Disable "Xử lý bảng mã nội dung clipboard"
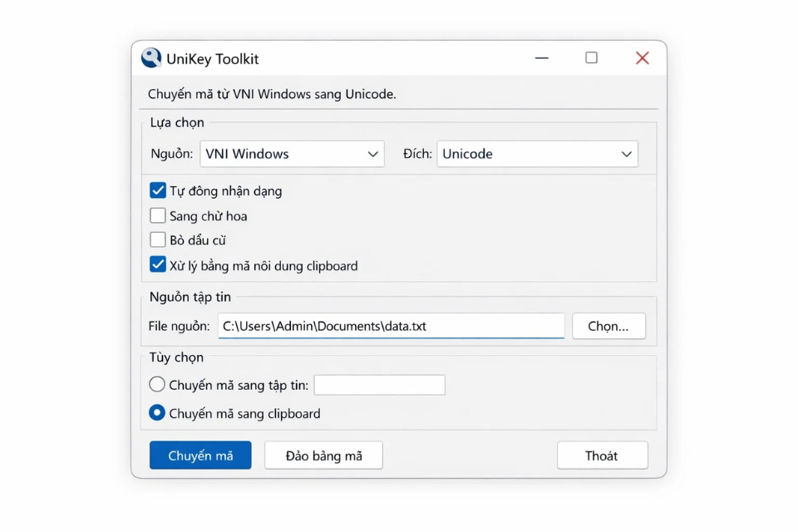 tap(157, 264)
